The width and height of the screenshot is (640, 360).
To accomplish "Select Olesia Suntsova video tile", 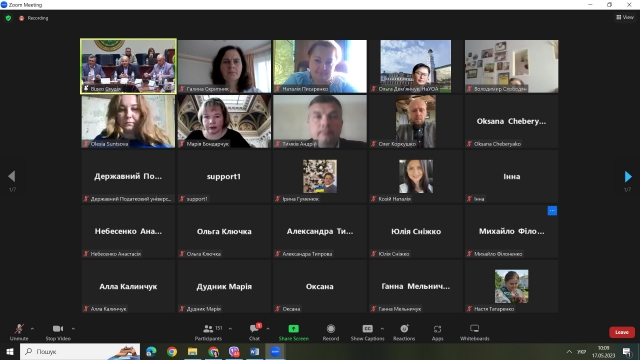I will (129, 121).
